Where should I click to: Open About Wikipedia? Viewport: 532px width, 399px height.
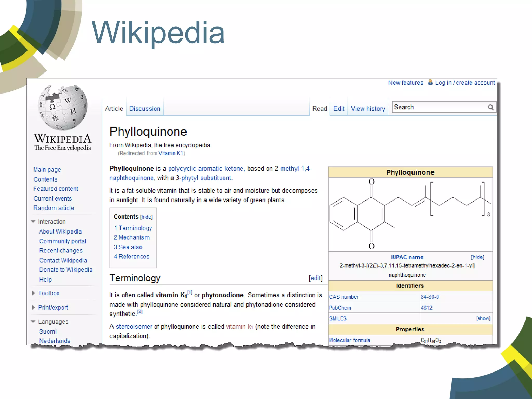(x=60, y=231)
